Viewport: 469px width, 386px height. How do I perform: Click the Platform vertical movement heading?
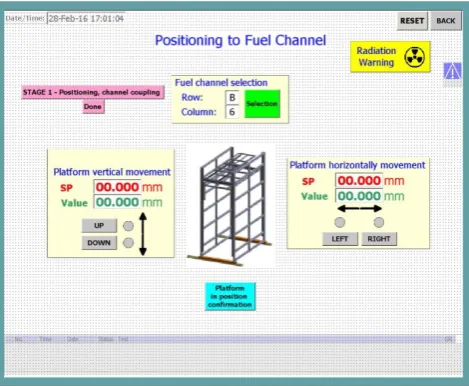(x=112, y=172)
